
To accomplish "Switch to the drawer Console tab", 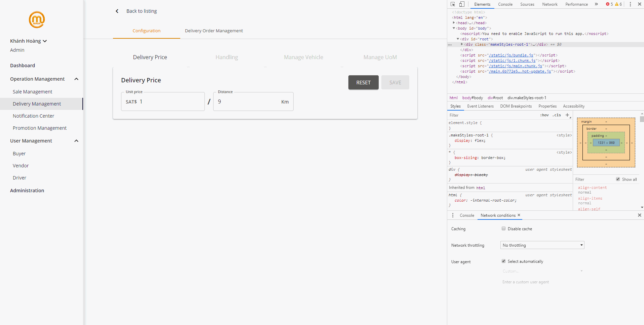I will pos(467,215).
